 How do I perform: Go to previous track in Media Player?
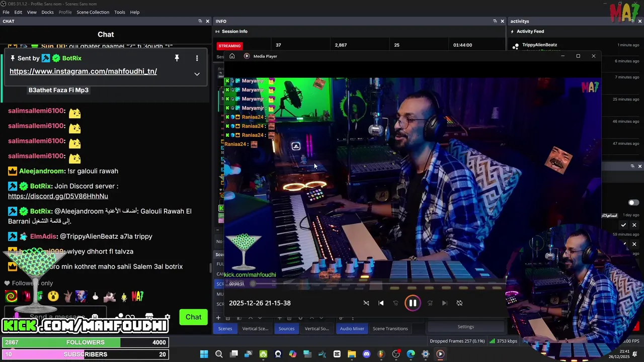point(381,303)
